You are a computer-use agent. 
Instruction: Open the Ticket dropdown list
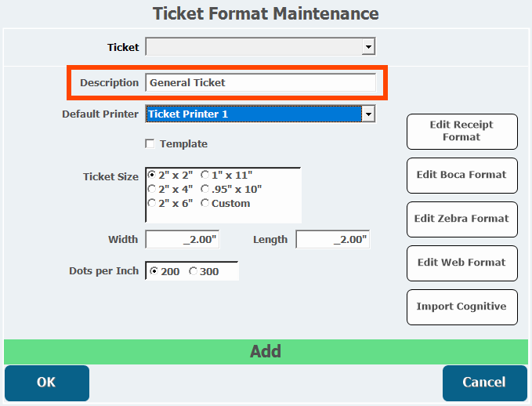click(x=368, y=48)
